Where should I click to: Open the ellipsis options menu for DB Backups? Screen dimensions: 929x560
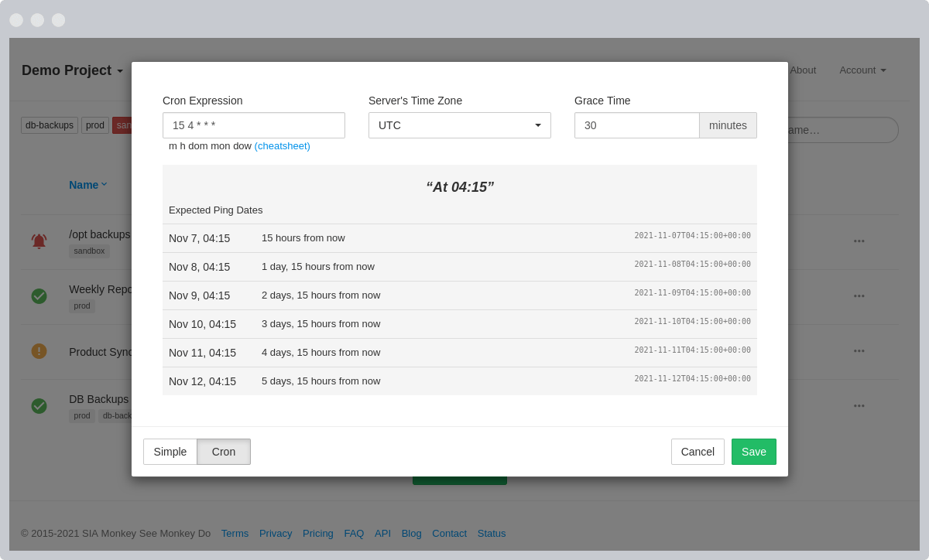859,405
